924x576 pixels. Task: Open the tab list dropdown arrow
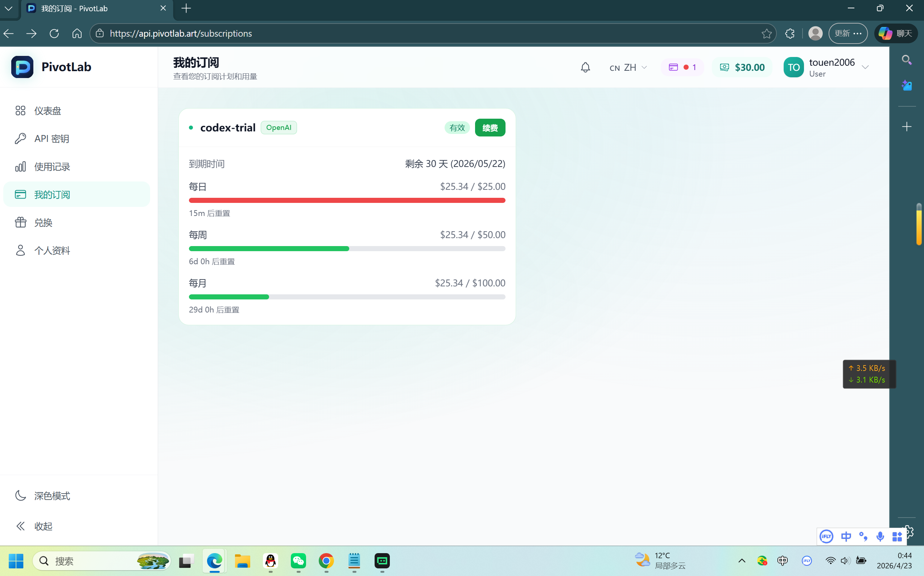(x=8, y=8)
